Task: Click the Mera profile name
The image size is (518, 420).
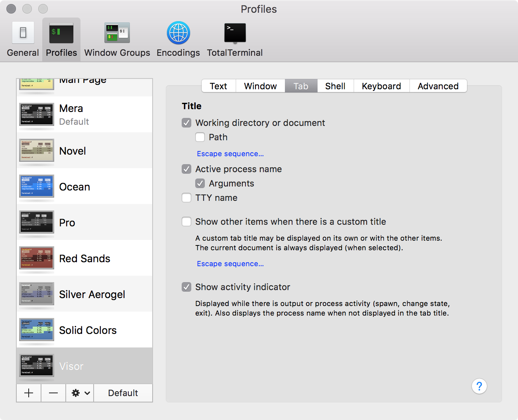Action: coord(71,108)
